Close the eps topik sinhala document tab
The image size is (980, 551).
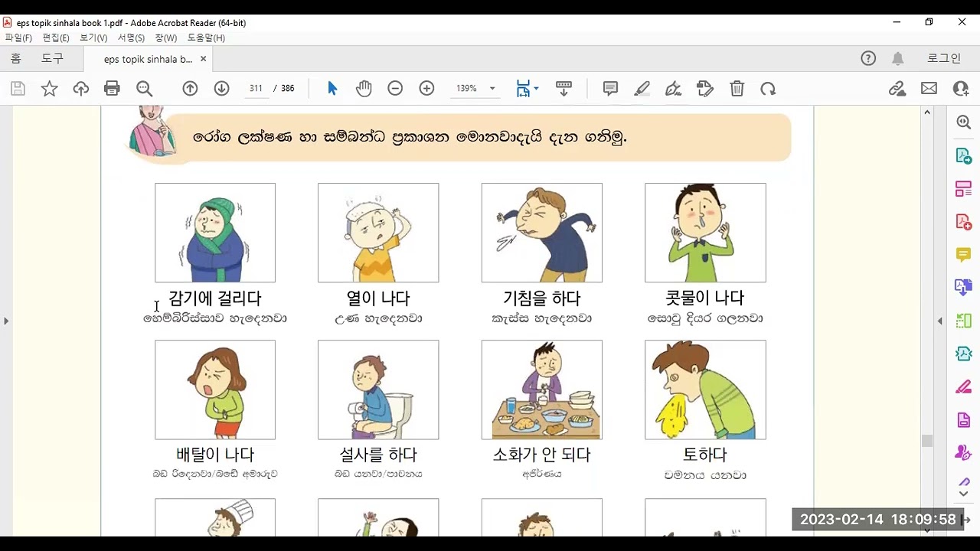[x=203, y=59]
